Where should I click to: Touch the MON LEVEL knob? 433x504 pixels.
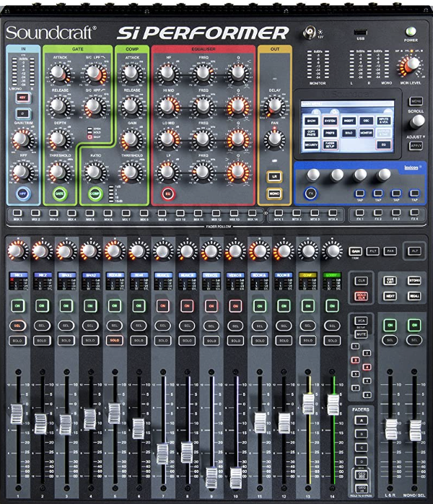(413, 64)
